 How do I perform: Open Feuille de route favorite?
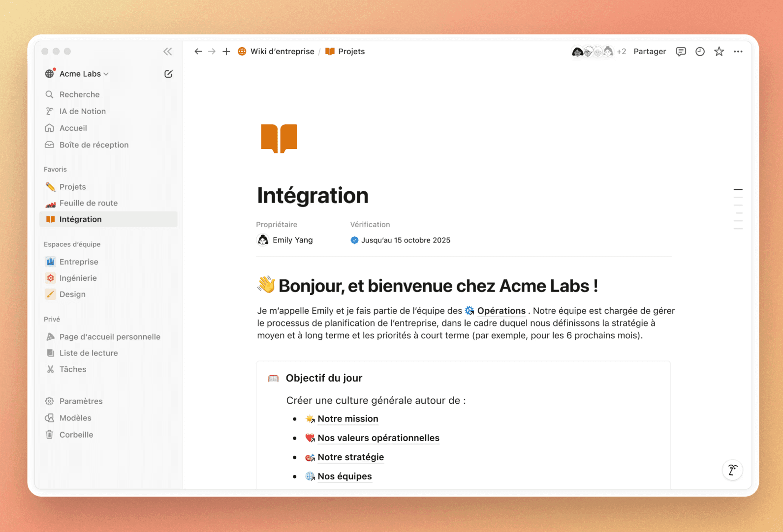pos(108,203)
